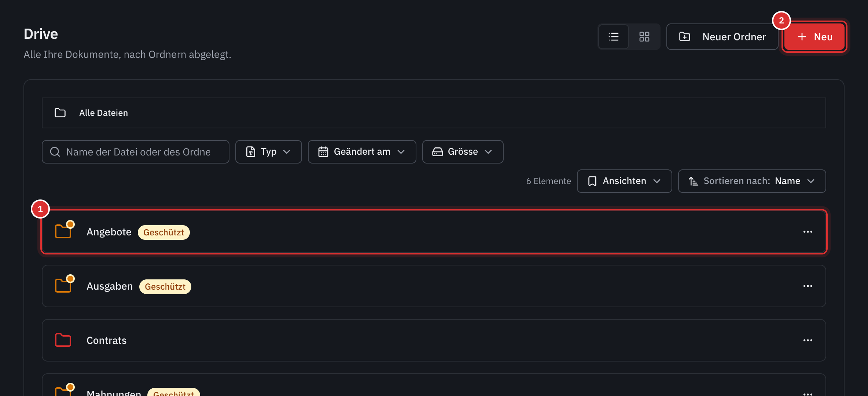The height and width of the screenshot is (396, 868).
Task: Change sorting via Sortieren nach Name
Action: click(752, 181)
